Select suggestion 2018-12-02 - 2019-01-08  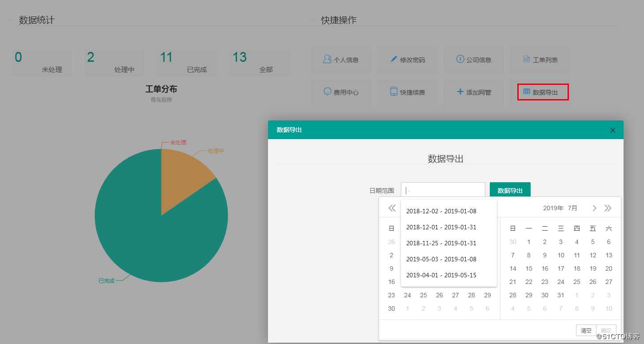point(449,211)
